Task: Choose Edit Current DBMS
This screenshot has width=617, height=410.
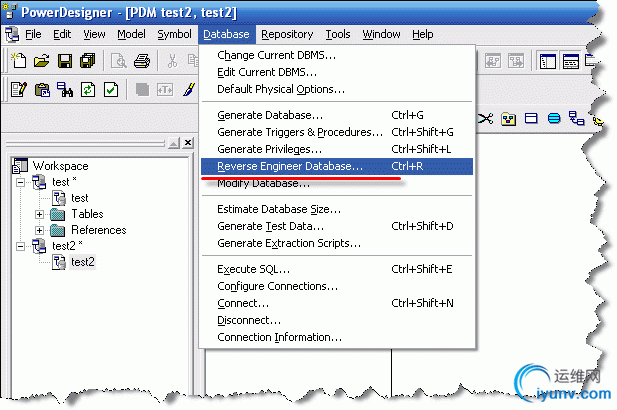Action: 337,72
